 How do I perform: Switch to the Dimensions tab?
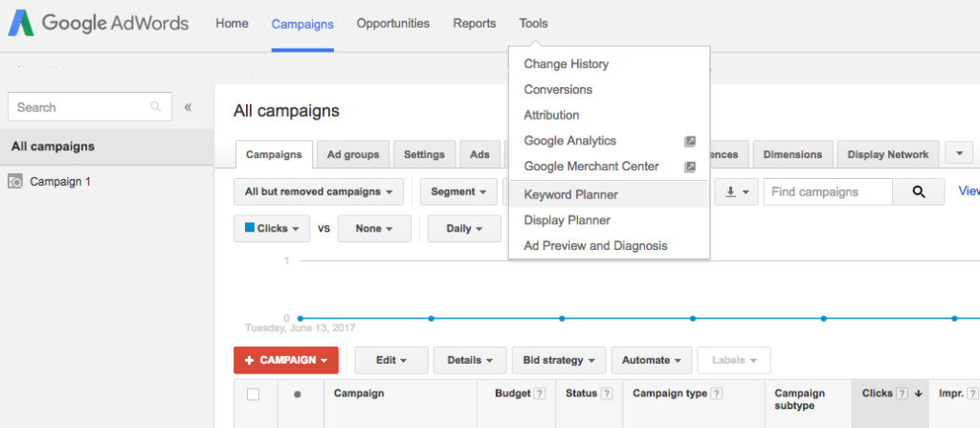[x=792, y=154]
